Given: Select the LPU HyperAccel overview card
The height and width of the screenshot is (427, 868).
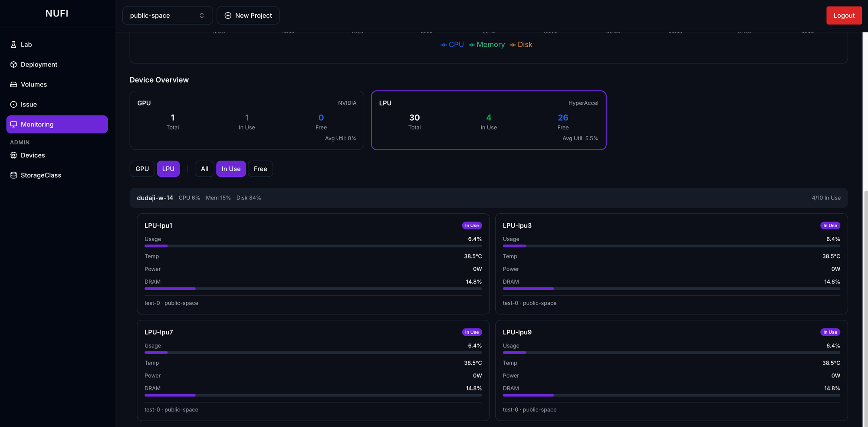Looking at the screenshot, I should pos(488,120).
